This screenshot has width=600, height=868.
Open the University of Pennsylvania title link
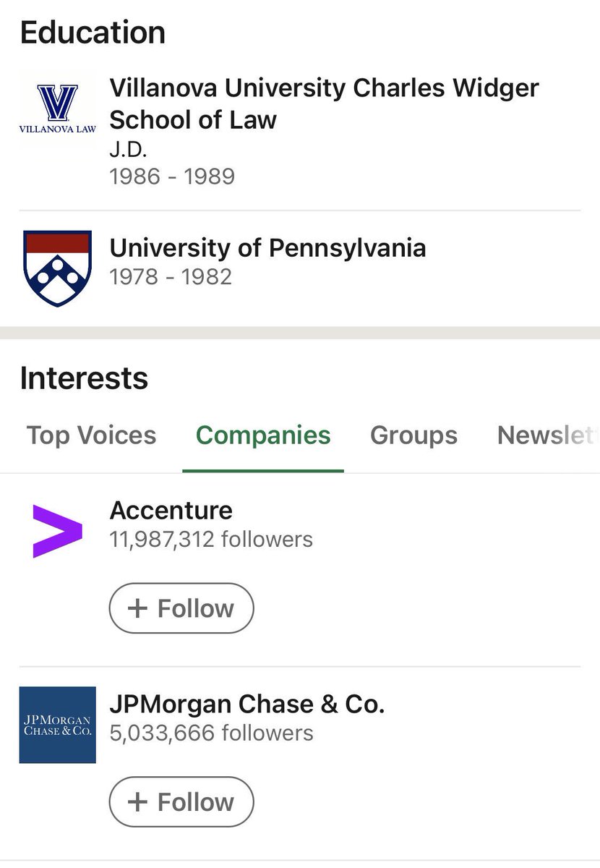(267, 248)
